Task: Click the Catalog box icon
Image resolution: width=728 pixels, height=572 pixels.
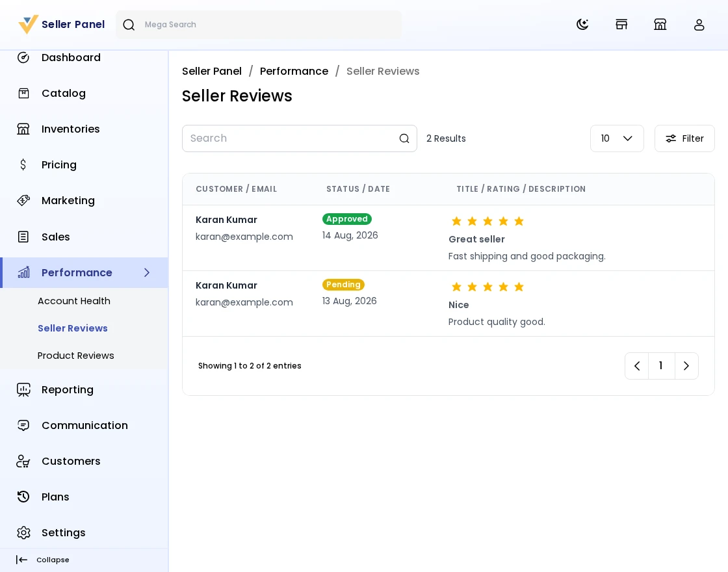Action: [x=23, y=94]
